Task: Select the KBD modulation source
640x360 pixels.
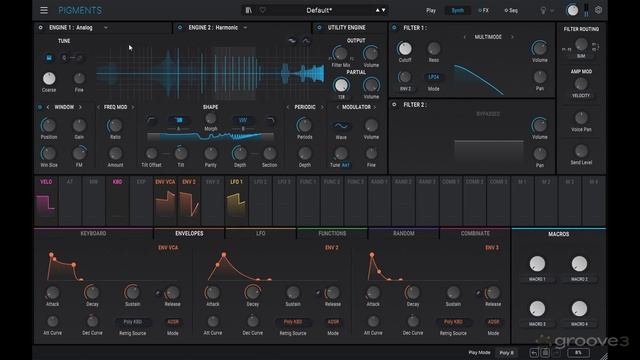Action: [118, 201]
